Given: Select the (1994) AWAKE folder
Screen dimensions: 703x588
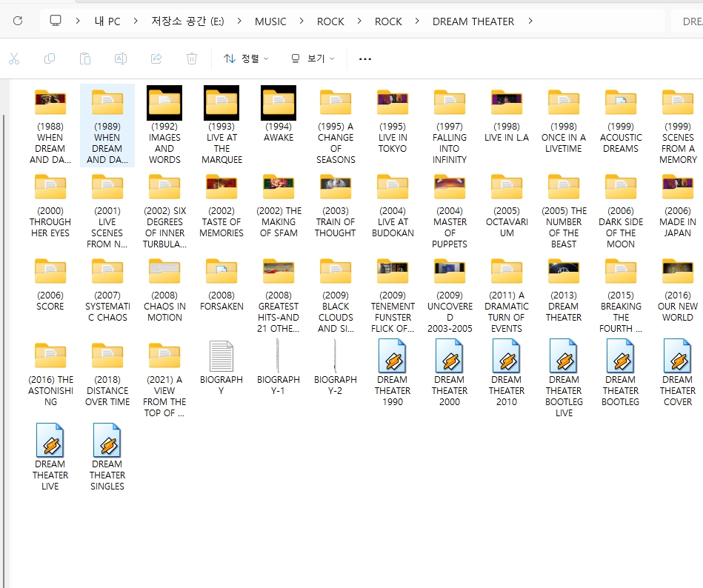Looking at the screenshot, I should tap(279, 115).
